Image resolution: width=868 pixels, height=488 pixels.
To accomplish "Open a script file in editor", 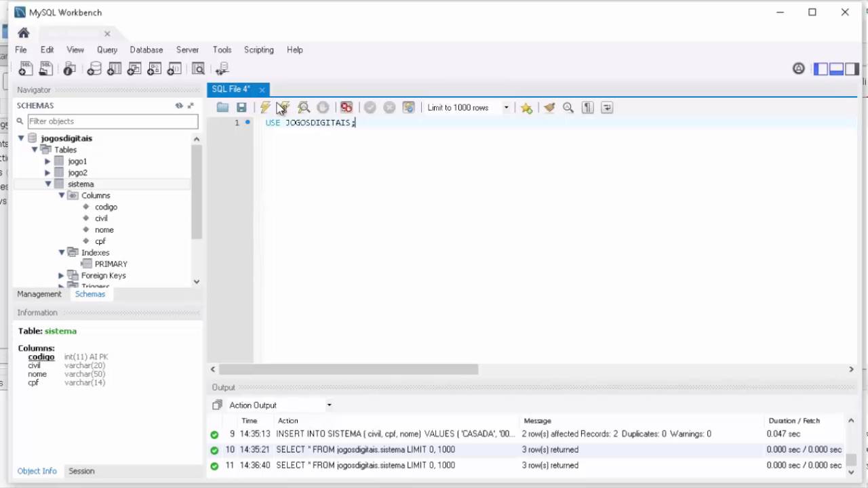I will (222, 107).
